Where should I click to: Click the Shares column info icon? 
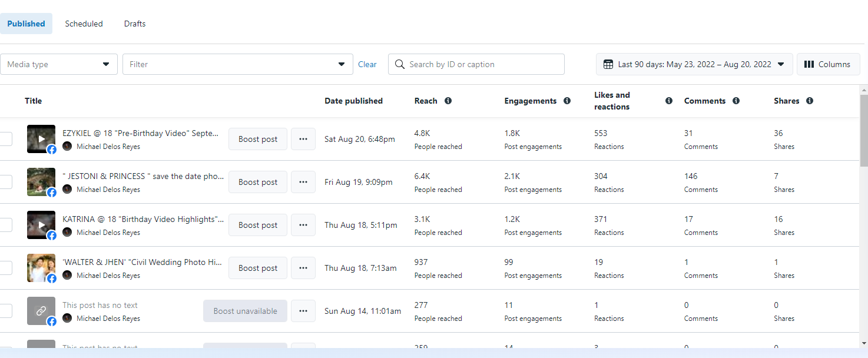[810, 101]
